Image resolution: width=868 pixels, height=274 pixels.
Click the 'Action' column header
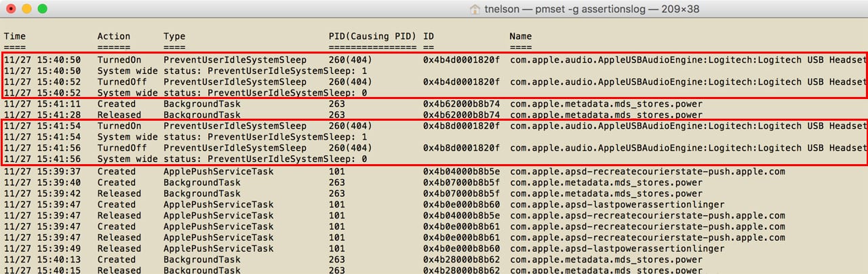coord(113,37)
